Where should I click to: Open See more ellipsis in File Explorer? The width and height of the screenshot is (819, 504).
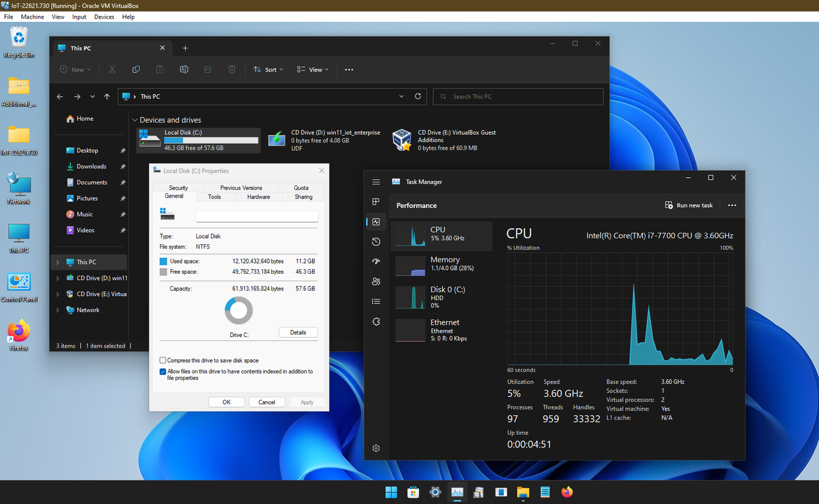349,70
